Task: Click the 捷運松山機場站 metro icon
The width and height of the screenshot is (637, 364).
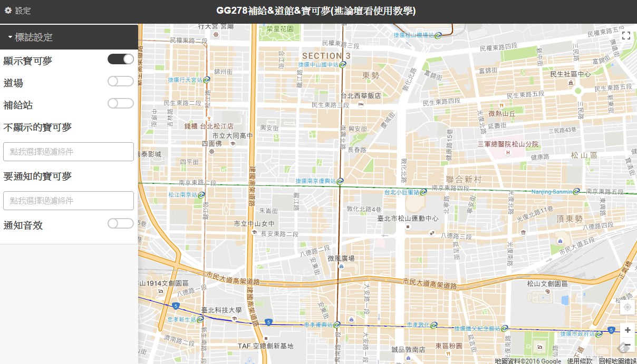Action: (438, 35)
